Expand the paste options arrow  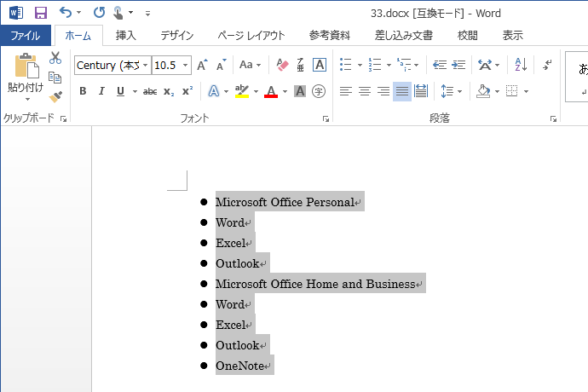[27, 100]
